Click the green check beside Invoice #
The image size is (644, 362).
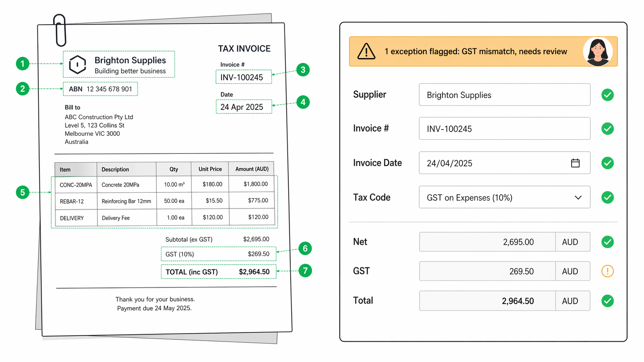coord(607,128)
